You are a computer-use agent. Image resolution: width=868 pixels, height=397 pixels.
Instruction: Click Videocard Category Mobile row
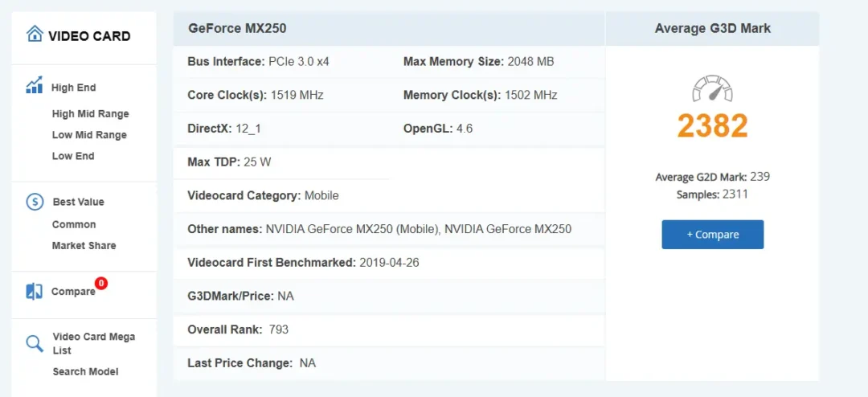coord(389,196)
